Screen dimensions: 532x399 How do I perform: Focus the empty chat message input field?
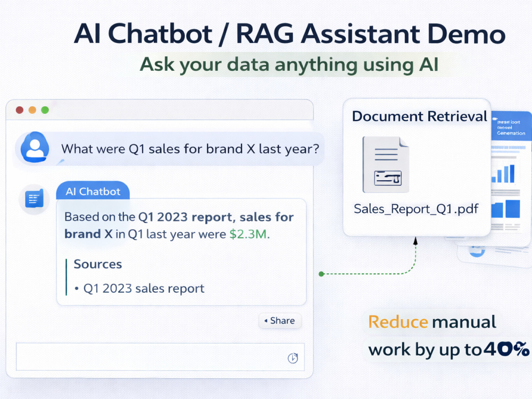click(x=160, y=357)
